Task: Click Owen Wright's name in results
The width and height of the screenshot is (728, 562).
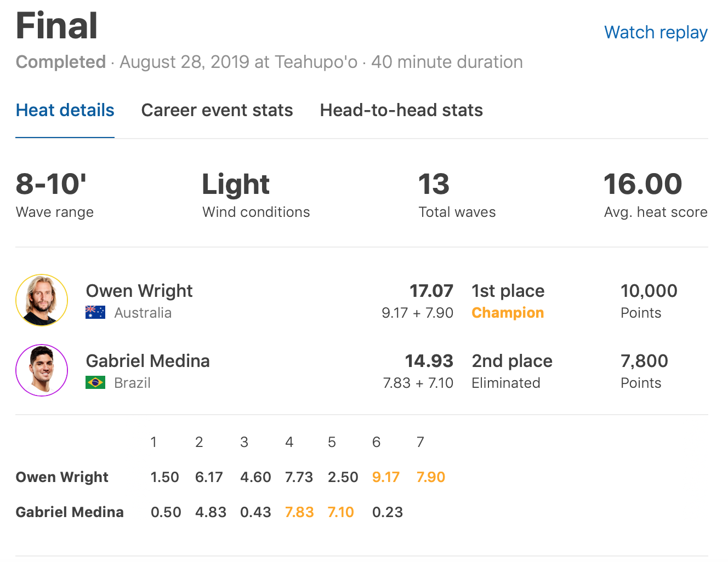Action: (139, 290)
